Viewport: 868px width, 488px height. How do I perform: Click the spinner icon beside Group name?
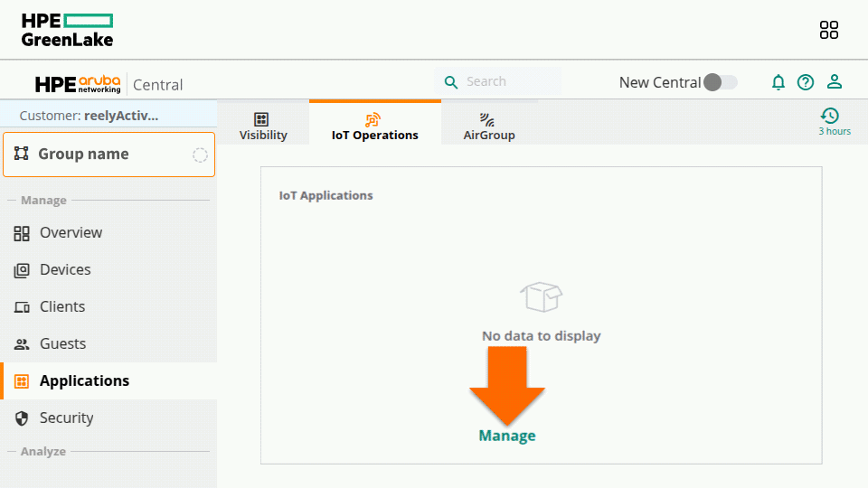click(200, 155)
